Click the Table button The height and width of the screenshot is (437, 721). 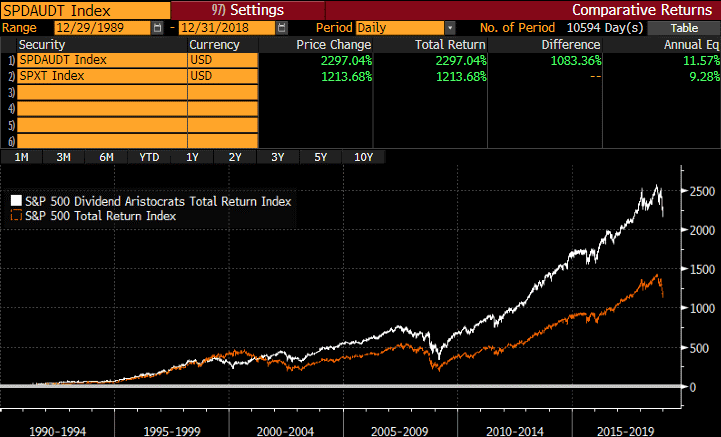tap(684, 28)
